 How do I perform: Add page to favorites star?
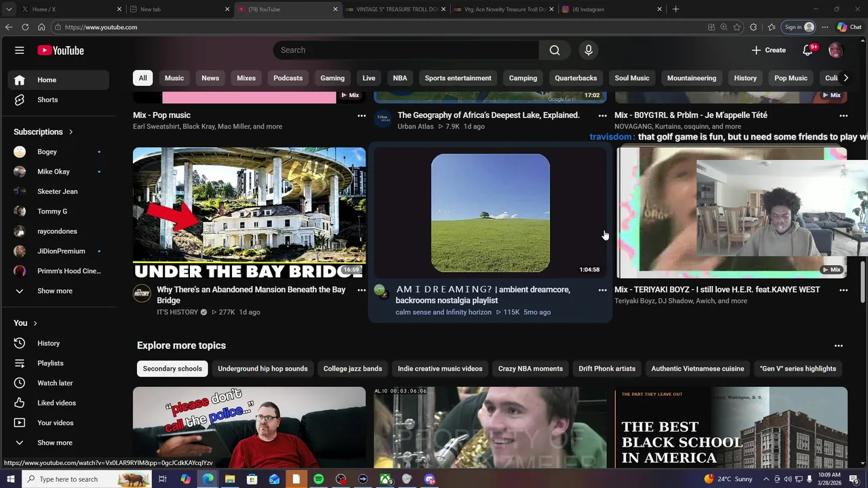coord(737,27)
